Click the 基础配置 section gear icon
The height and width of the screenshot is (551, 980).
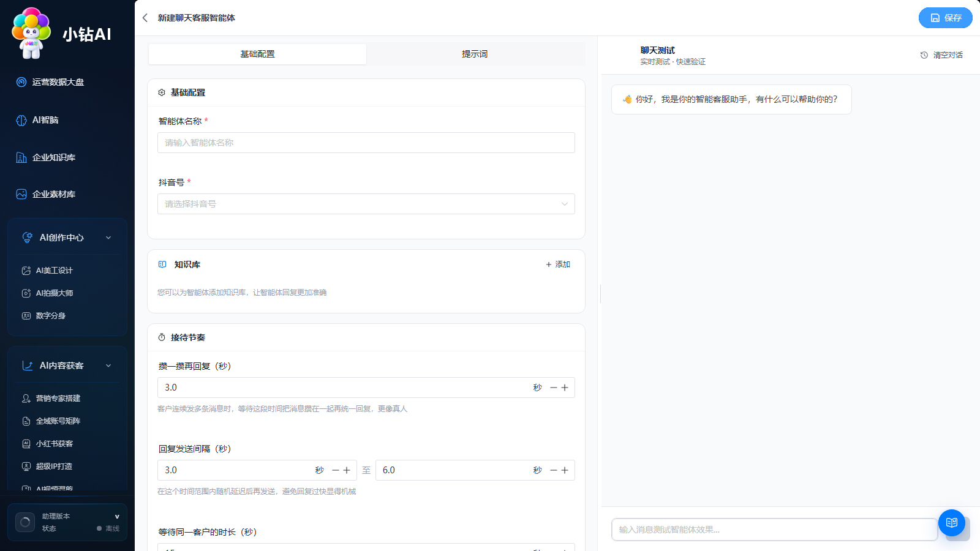point(162,92)
